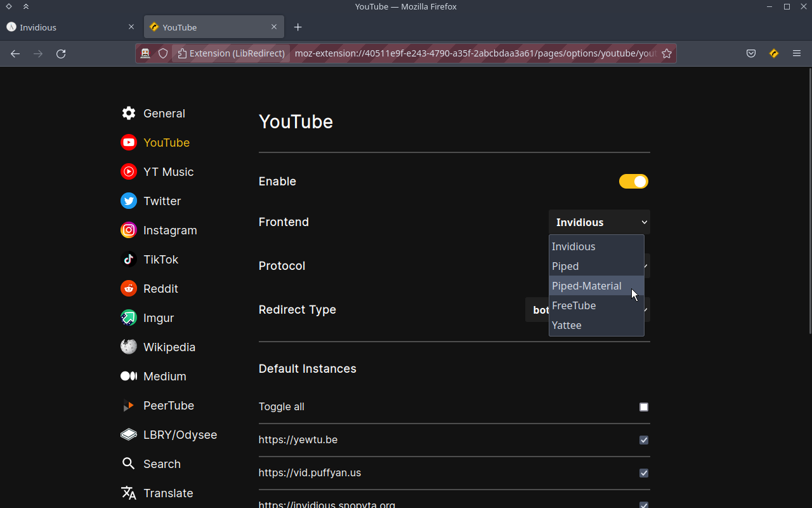Image resolution: width=812 pixels, height=508 pixels.
Task: Open the Reddit icon in sidebar
Action: [129, 288]
